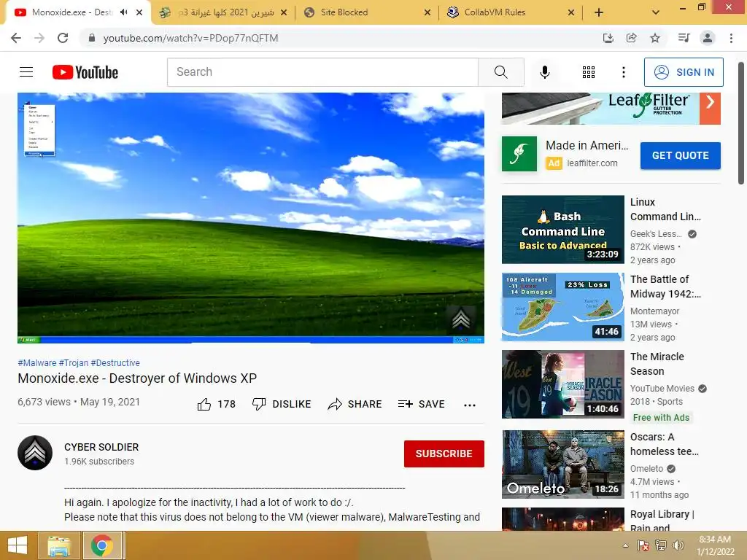Open the #Trojan hashtag link
Screen dimensions: 747x560
(74, 363)
